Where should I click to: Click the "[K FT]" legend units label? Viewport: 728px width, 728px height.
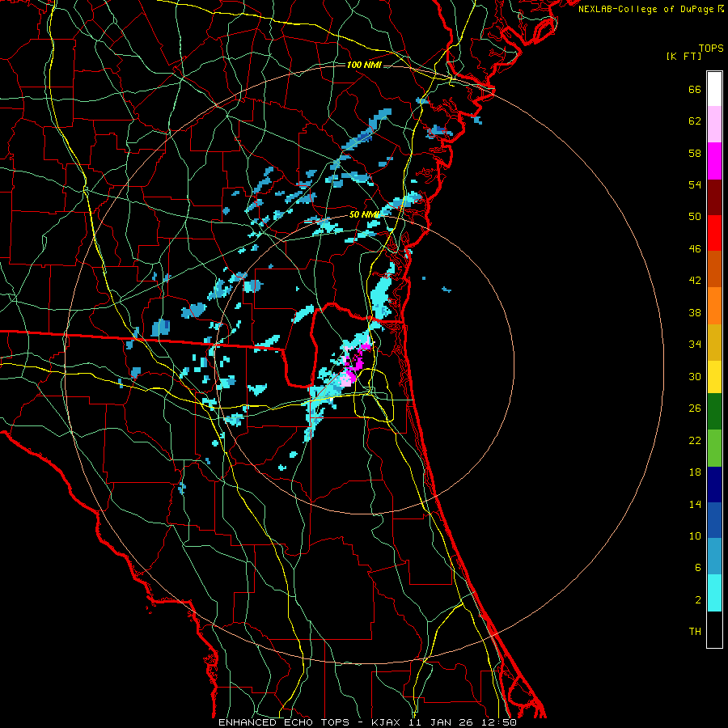click(x=684, y=56)
